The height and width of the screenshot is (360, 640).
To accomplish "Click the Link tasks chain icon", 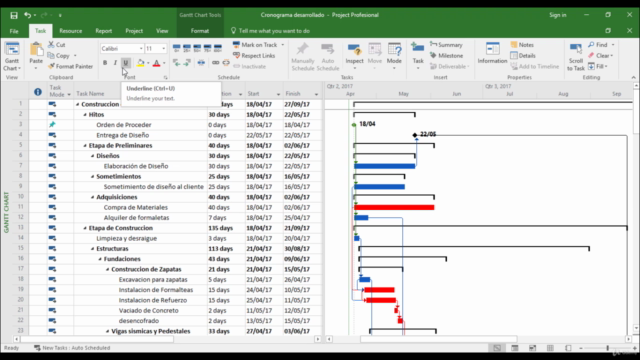I will (x=215, y=62).
